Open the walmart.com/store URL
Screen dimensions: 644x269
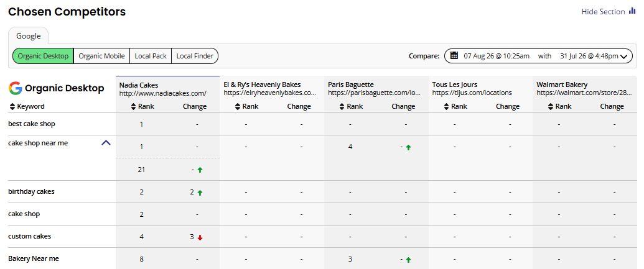point(584,93)
